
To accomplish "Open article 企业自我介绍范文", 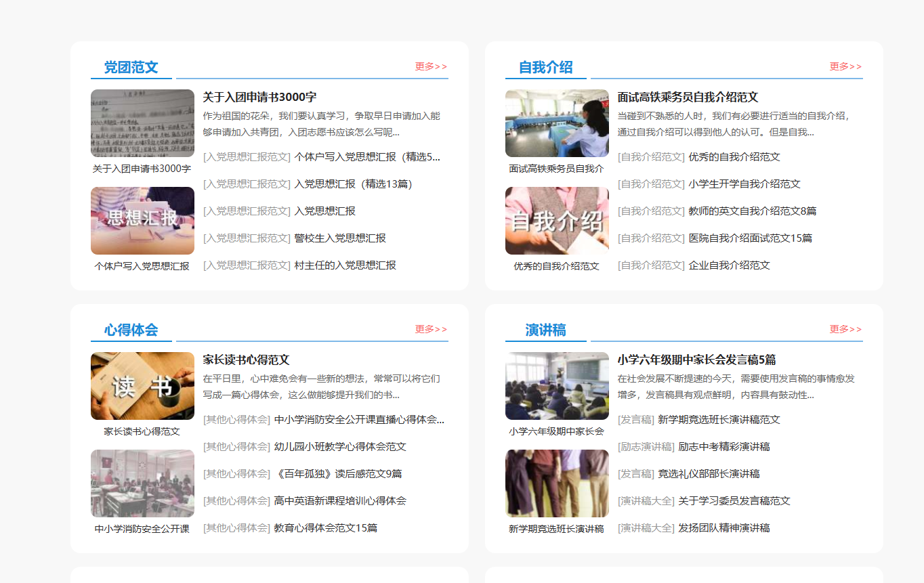I will tap(729, 265).
